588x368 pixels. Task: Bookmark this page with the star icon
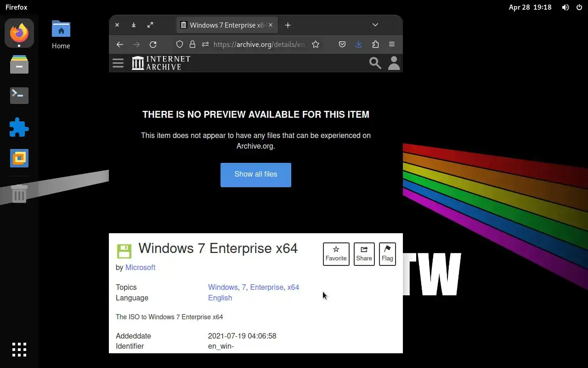coord(316,44)
